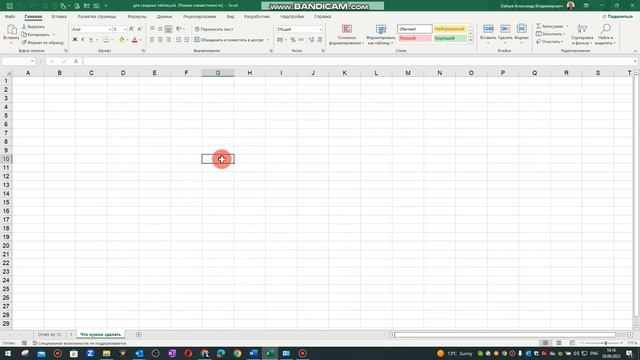The height and width of the screenshot is (360, 640).
Task: Open the font size dropdown
Action: point(125,29)
